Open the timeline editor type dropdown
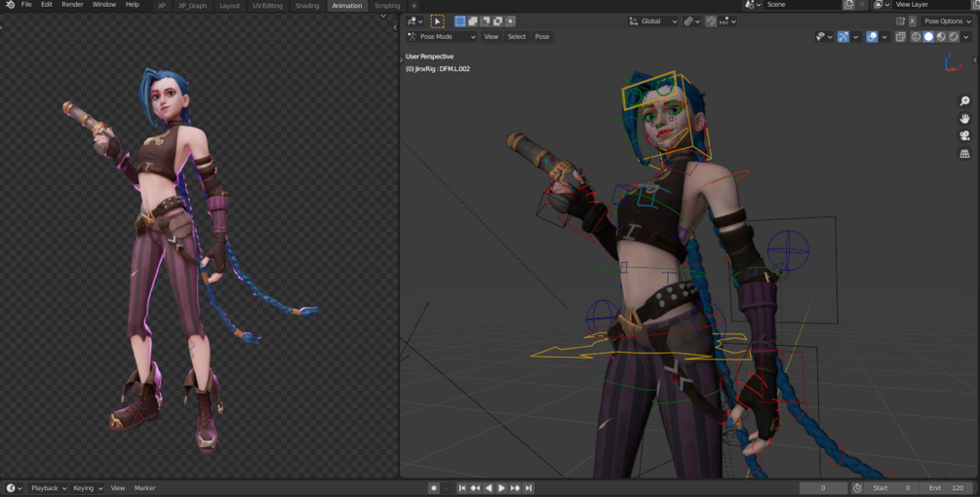980x497 pixels. tap(15, 488)
